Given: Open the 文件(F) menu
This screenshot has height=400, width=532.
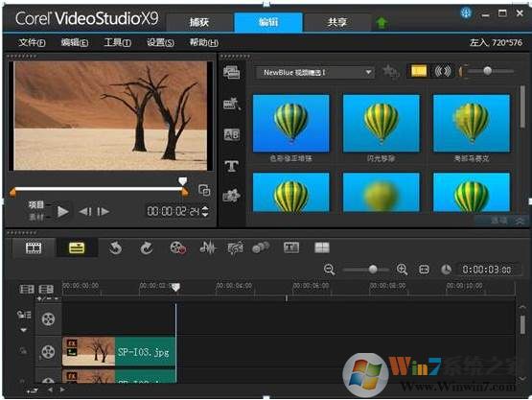Looking at the screenshot, I should [x=32, y=42].
